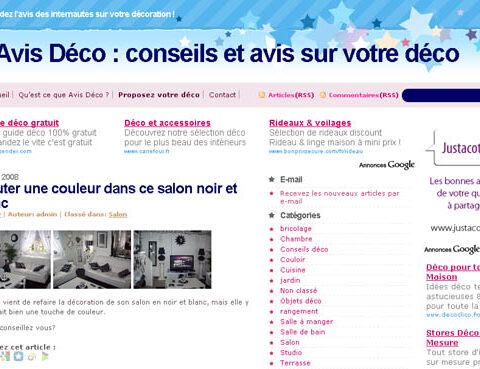
Task: Click the Commentaires RSS feed icon
Action: pyautogui.click(x=323, y=95)
